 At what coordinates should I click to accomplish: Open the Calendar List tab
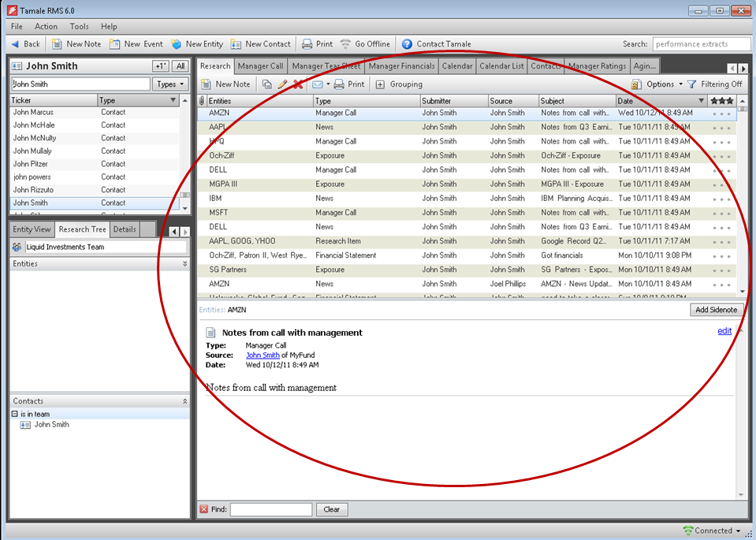pyautogui.click(x=501, y=66)
